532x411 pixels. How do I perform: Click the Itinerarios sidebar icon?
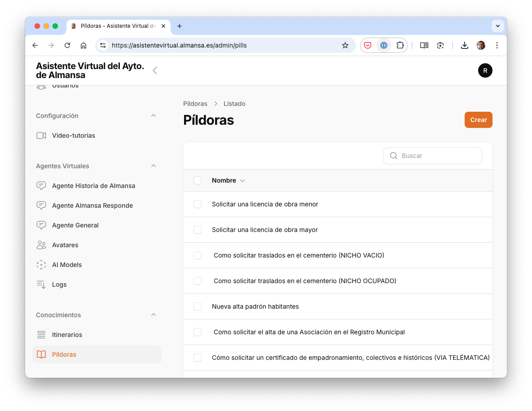[x=41, y=334]
